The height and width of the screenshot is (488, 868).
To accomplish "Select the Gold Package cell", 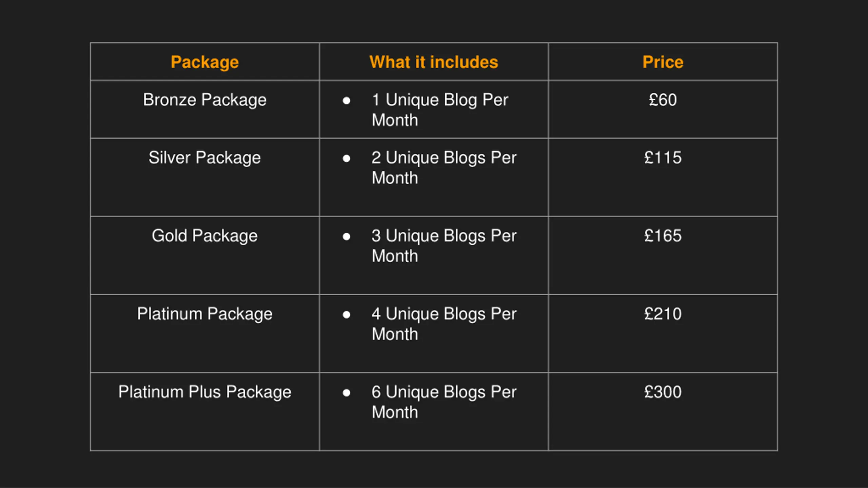I will point(205,236).
